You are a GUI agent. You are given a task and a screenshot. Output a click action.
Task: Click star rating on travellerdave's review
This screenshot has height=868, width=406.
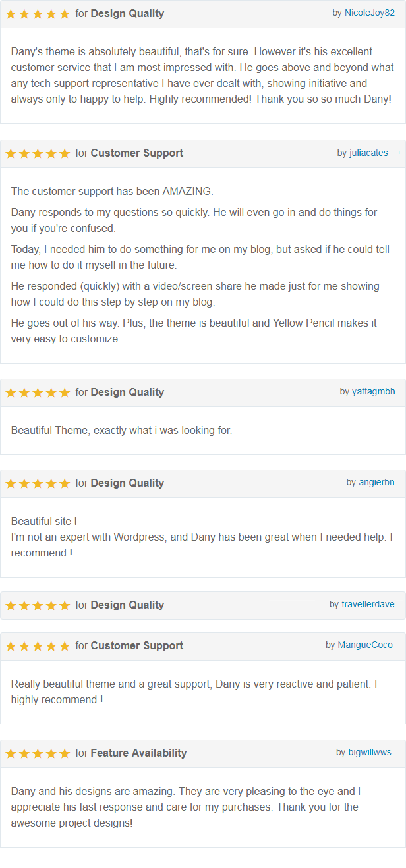click(x=38, y=605)
